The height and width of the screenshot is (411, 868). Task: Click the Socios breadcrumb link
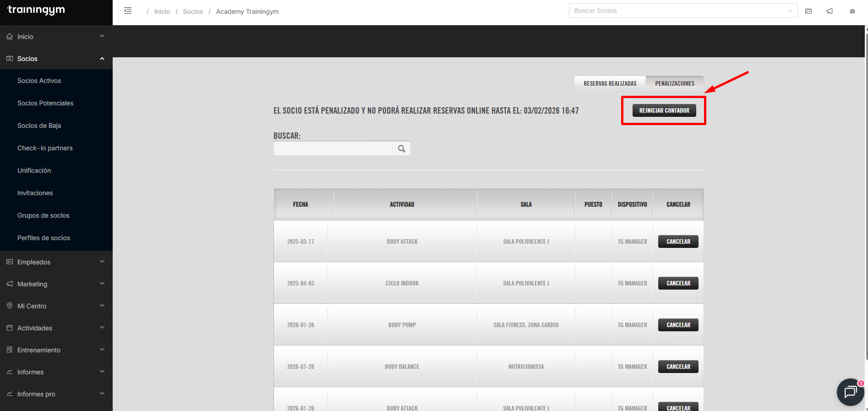click(193, 11)
